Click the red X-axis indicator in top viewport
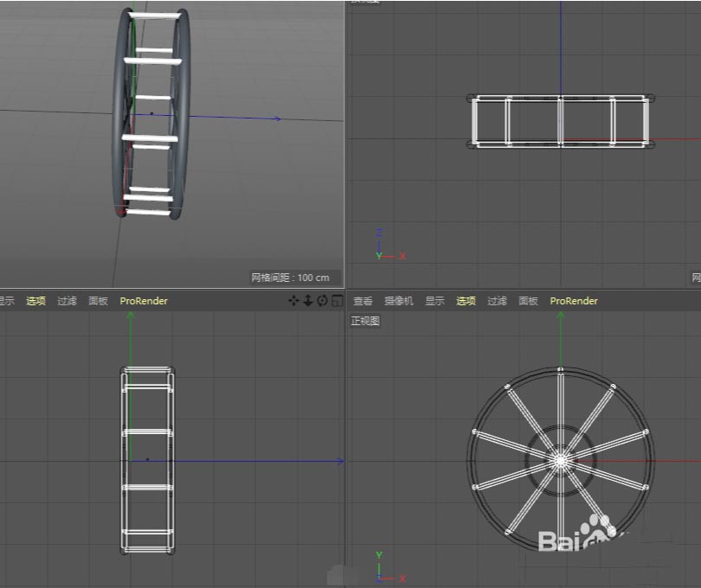This screenshot has width=701, height=588. [x=402, y=255]
